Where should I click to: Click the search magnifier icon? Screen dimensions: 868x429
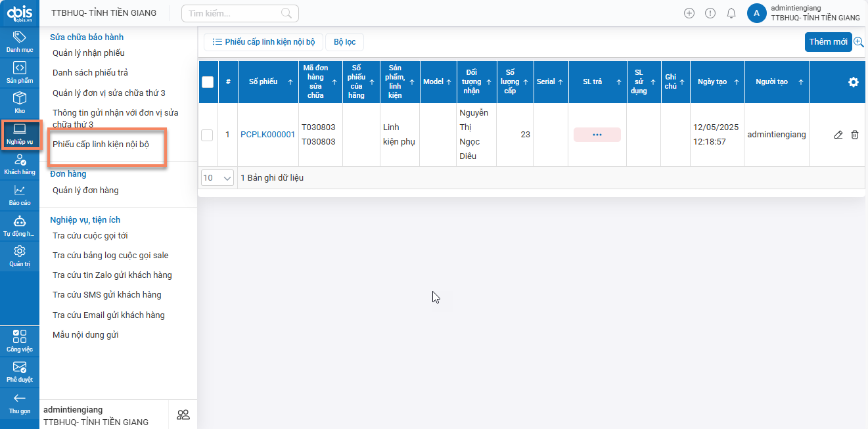tap(286, 13)
